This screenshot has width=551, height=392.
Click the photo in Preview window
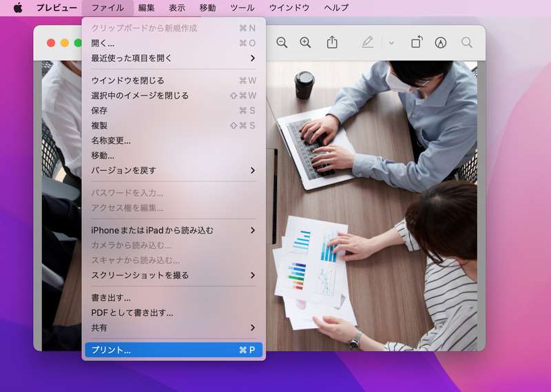pyautogui.click(x=371, y=206)
